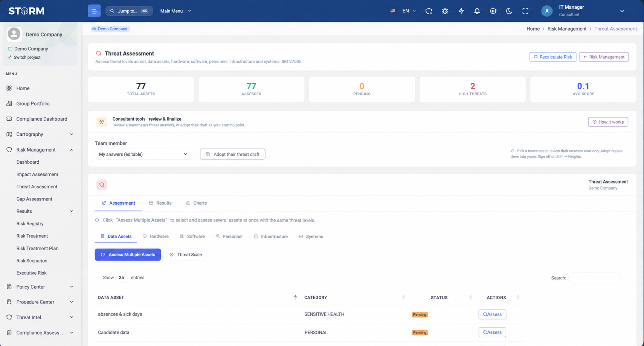Sort by the Status column arrows
The width and height of the screenshot is (644, 346).
(470, 297)
